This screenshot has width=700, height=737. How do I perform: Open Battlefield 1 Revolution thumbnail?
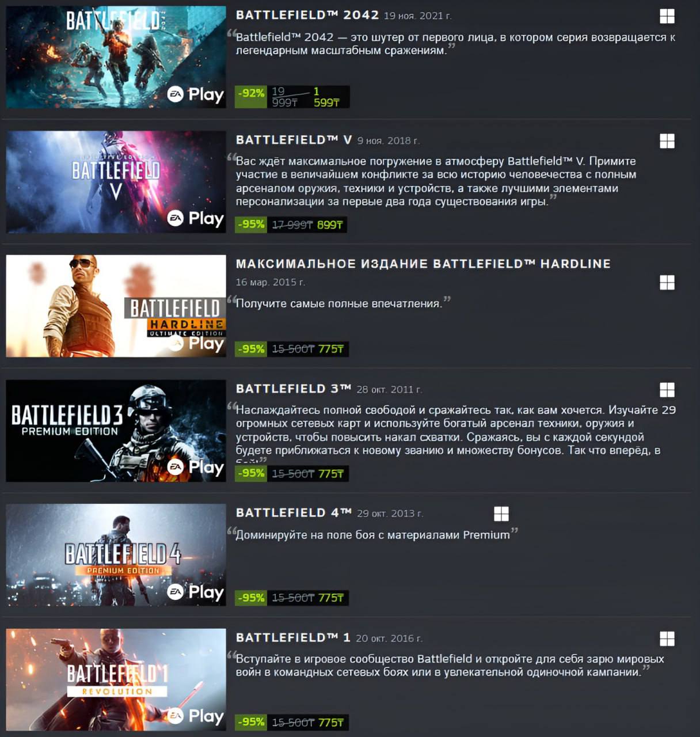point(116,679)
